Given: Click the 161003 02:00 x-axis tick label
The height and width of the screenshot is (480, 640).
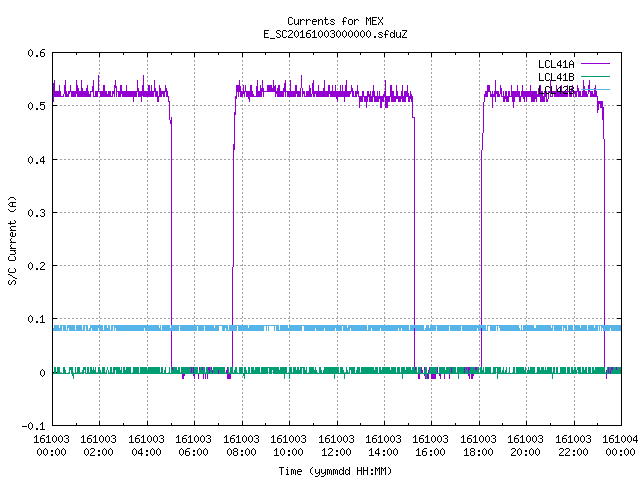Looking at the screenshot, I should 99,446.
